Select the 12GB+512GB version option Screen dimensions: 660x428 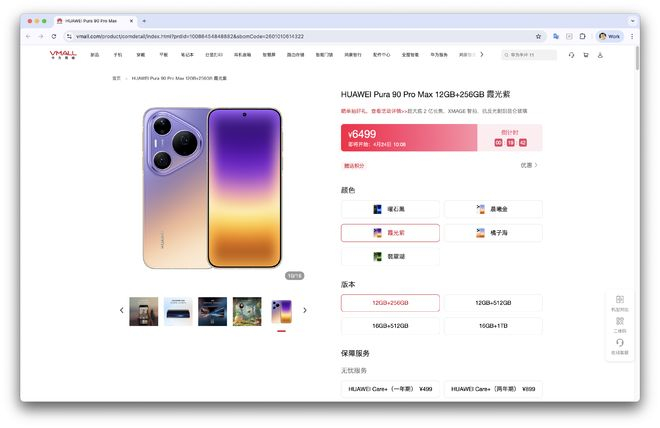click(x=493, y=303)
